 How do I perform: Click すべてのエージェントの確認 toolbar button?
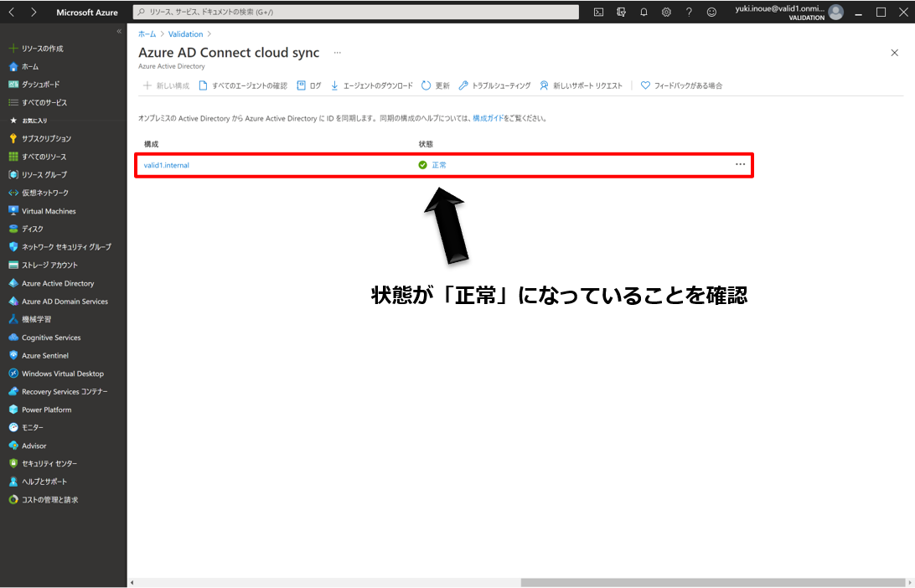click(243, 85)
